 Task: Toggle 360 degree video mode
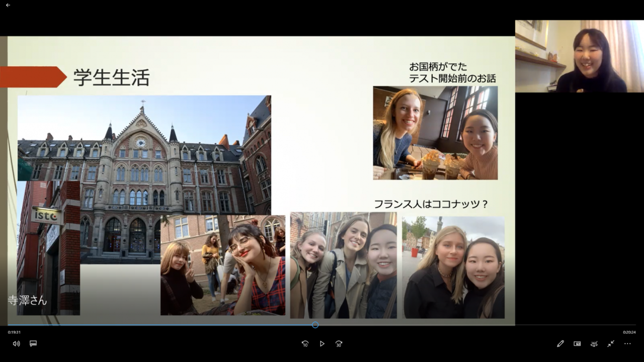pyautogui.click(x=594, y=343)
